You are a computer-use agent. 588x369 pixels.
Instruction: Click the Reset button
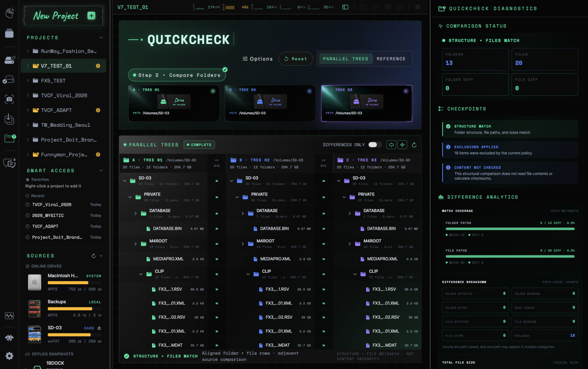[x=295, y=59]
